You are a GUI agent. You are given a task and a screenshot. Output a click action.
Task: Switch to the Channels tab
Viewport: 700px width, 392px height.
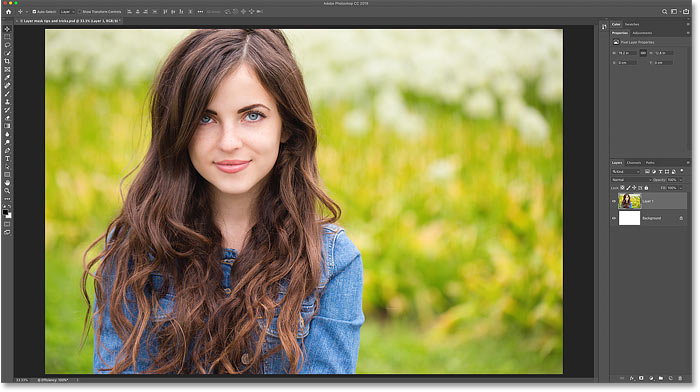point(634,163)
